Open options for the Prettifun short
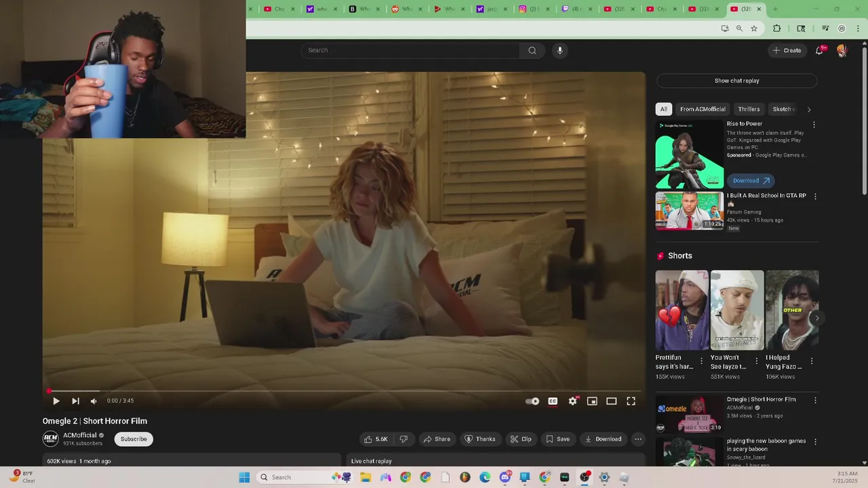868x488 pixels. point(701,361)
